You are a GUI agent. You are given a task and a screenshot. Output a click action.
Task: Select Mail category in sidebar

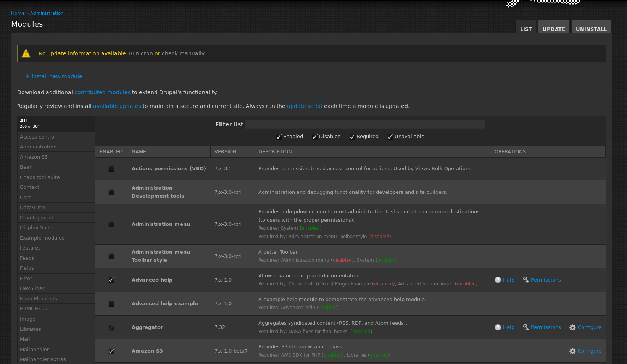56,339
